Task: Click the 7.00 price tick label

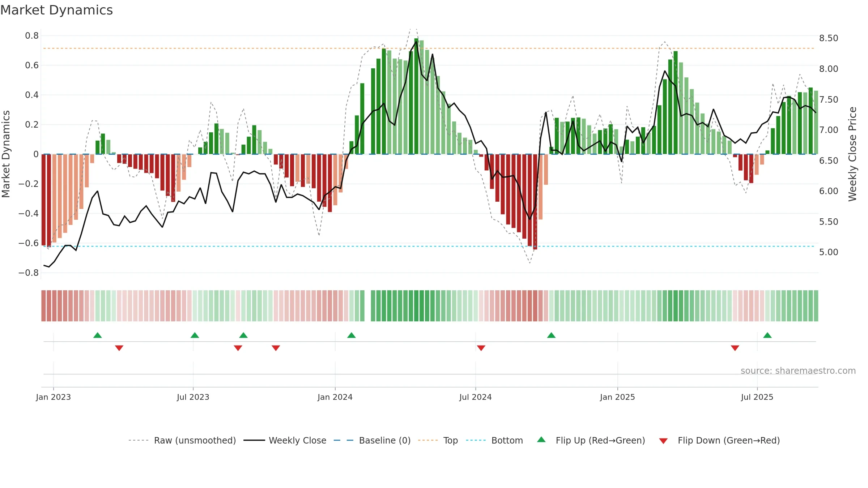Action: (829, 130)
